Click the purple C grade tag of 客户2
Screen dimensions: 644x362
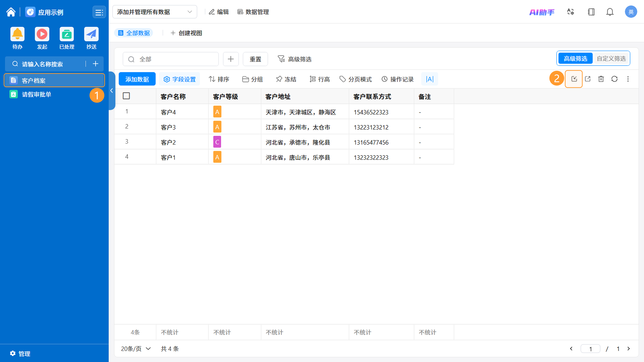(x=217, y=142)
